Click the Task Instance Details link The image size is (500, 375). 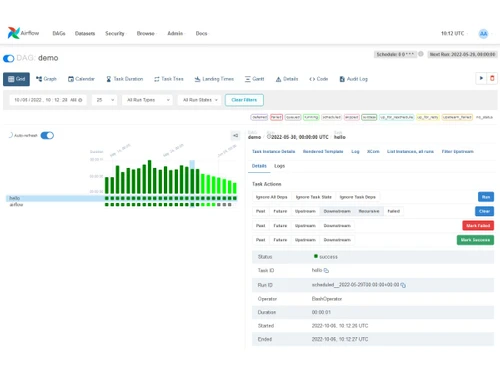coord(274,151)
